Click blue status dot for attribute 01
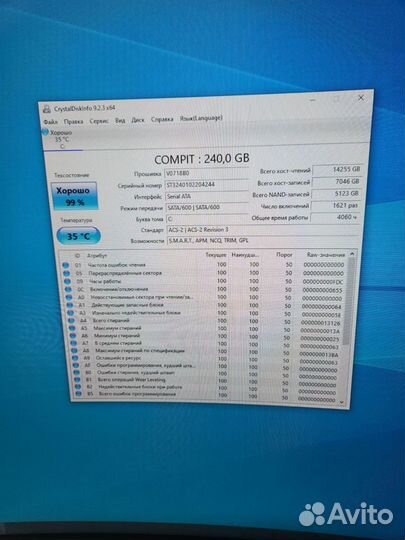 click(x=66, y=265)
